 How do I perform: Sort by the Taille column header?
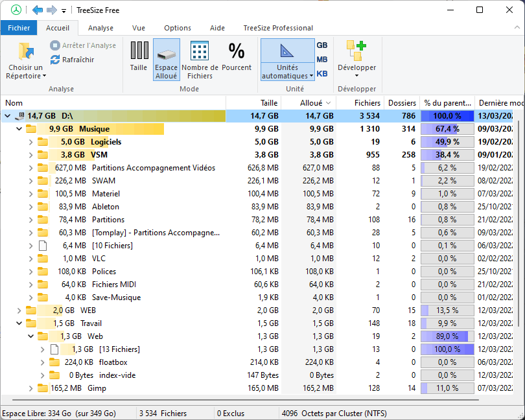click(x=254, y=103)
